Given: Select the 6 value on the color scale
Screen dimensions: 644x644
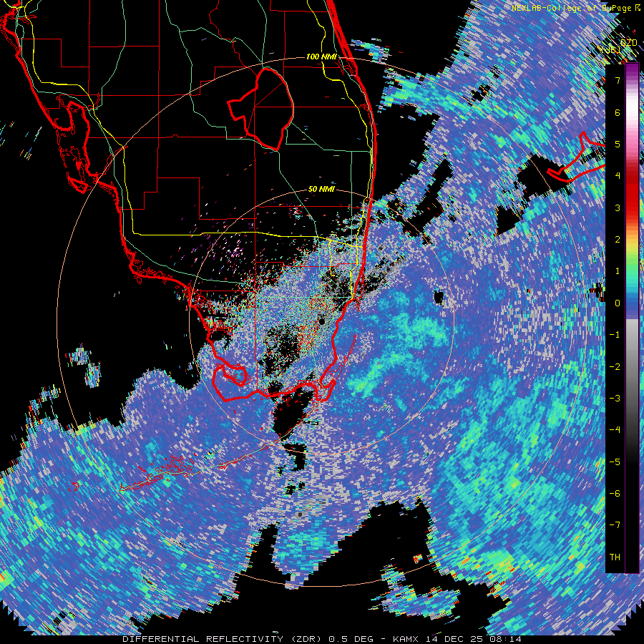Looking at the screenshot, I should [618, 112].
